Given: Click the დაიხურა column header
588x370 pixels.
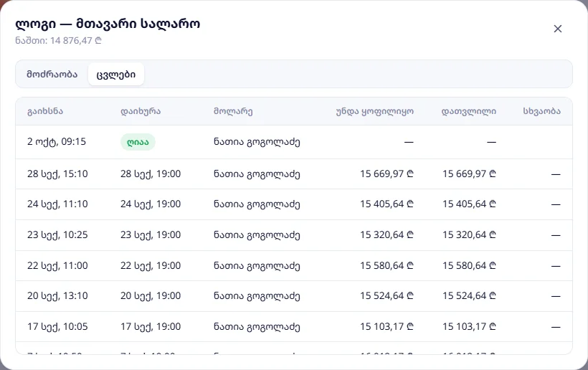Looking at the screenshot, I should (x=141, y=111).
